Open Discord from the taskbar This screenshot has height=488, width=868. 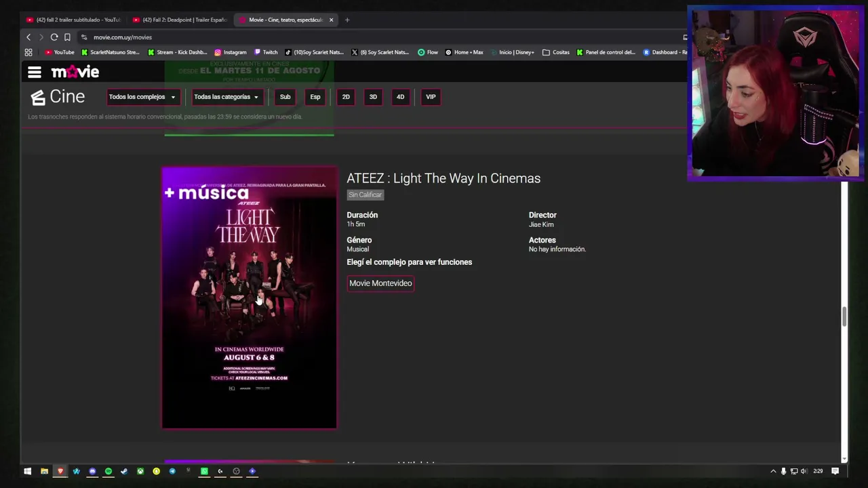[92, 471]
